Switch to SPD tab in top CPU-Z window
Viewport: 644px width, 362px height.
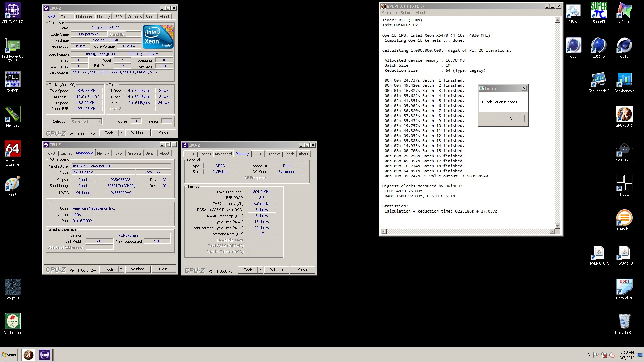click(119, 17)
